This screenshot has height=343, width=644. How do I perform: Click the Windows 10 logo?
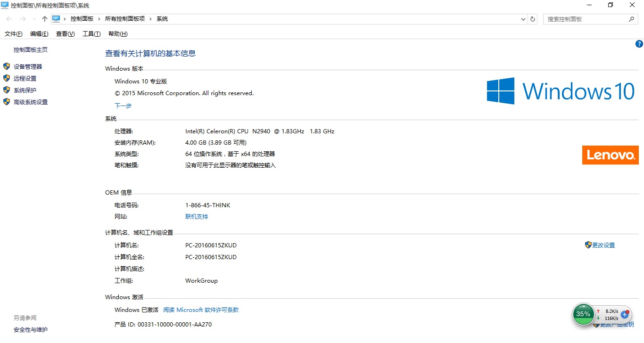561,91
